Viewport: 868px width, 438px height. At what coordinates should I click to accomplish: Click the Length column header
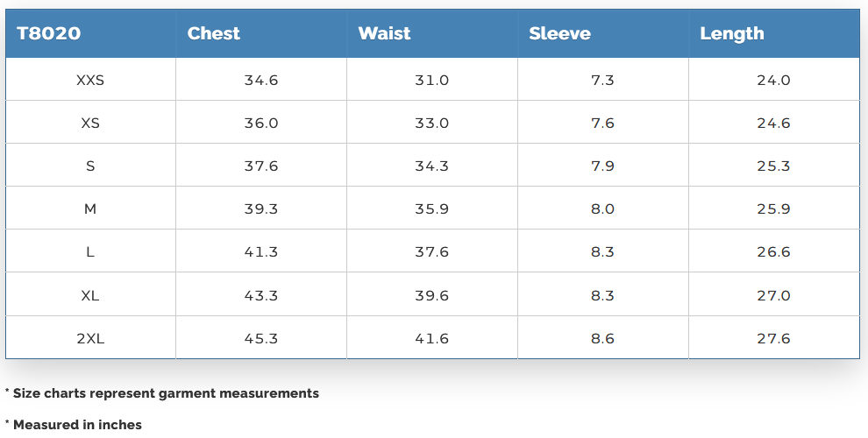[x=732, y=33]
